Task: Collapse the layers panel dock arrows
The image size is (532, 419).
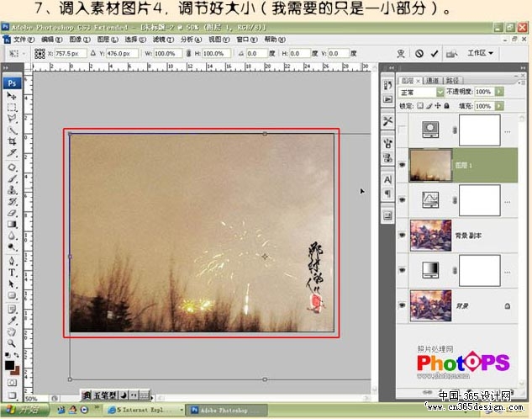Action: (x=523, y=67)
